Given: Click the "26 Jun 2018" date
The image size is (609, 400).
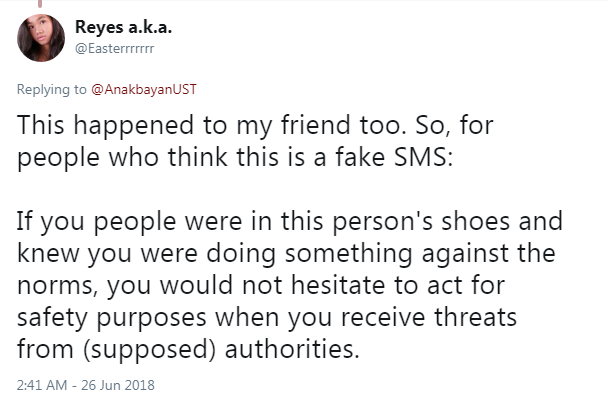Looking at the screenshot, I should click(118, 385).
